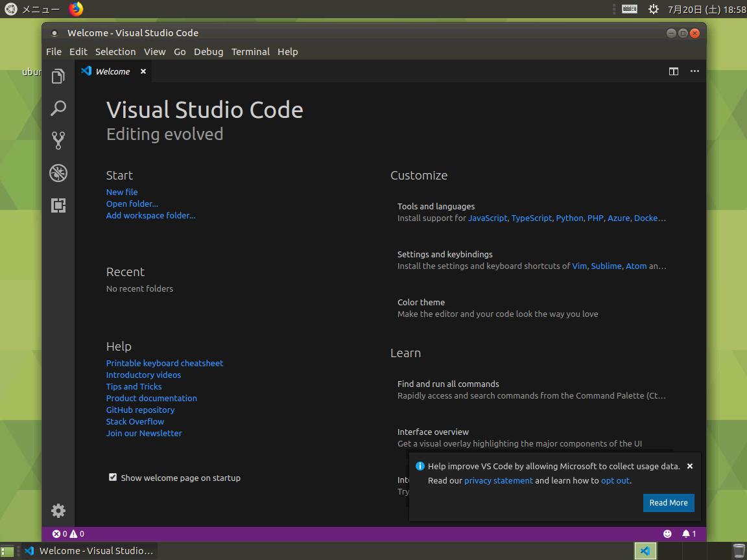Screen dimensions: 747x560
Task: Install Atom keybindings link
Action: pos(636,266)
